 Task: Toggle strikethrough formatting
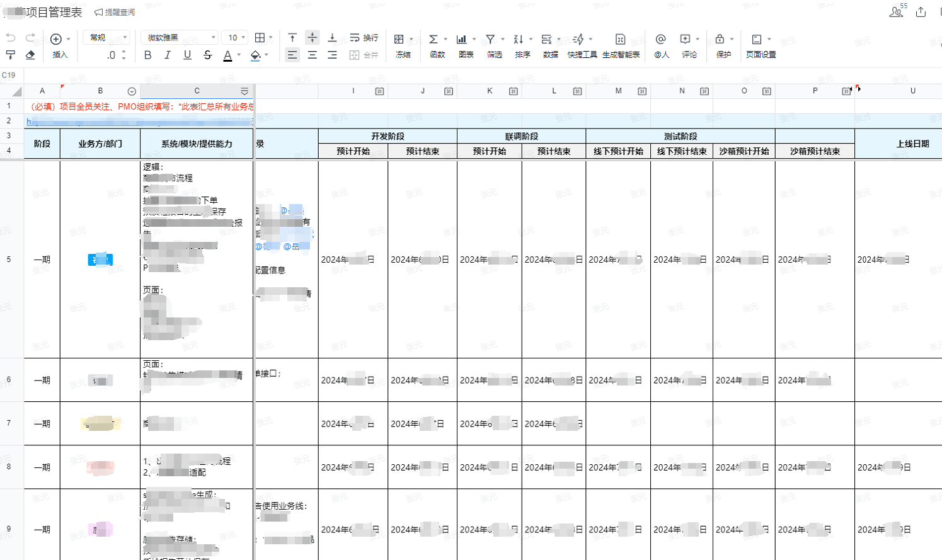(207, 55)
